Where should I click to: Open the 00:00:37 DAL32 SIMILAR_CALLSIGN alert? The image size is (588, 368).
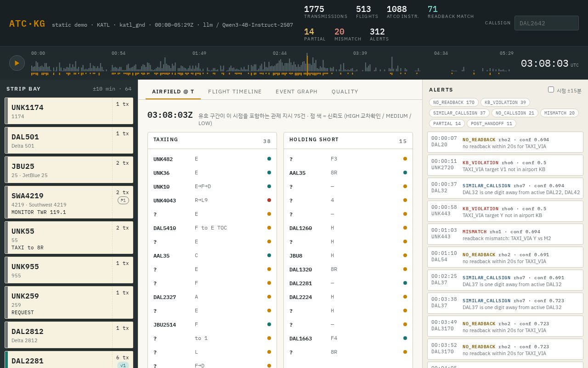505,188
